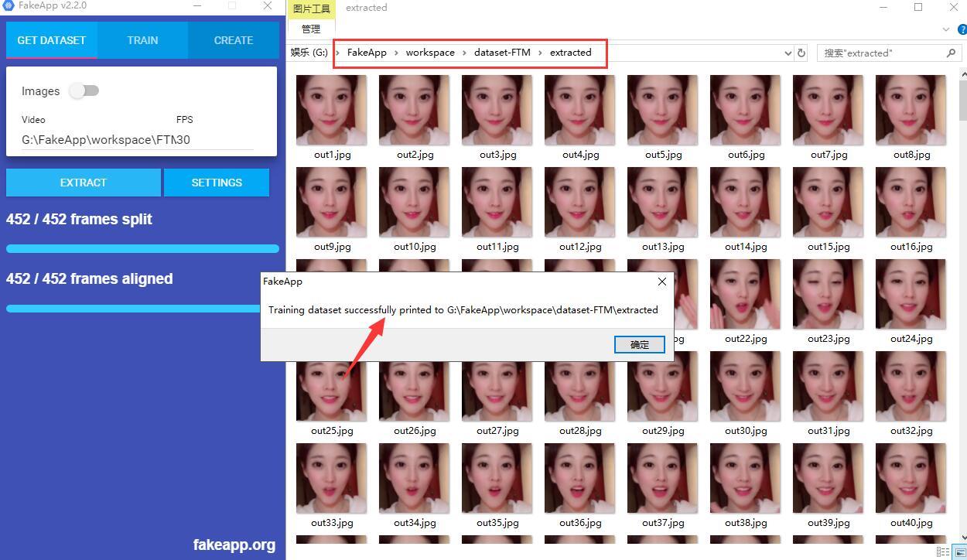Close the FakeApp message dialog with X
Screen dimensions: 967x560
tap(661, 282)
